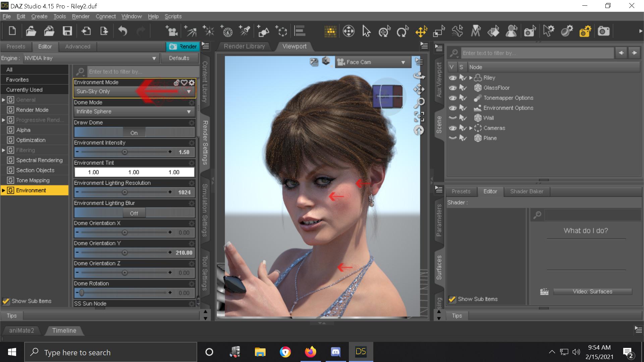Select the Scene Navigator tool

349,31
